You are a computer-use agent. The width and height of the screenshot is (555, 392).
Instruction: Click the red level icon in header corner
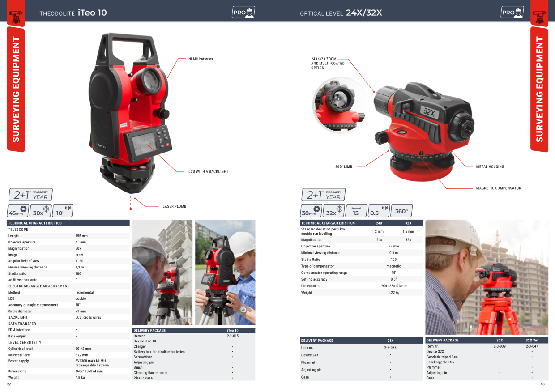(539, 17)
